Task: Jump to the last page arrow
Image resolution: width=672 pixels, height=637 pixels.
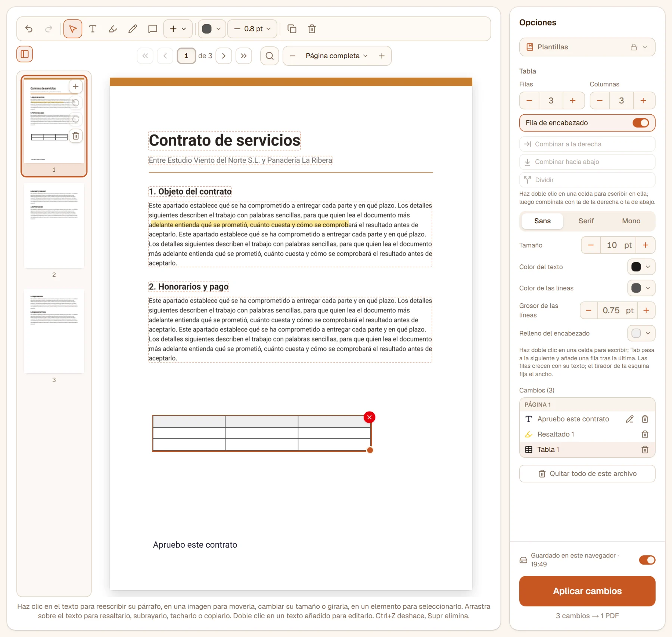Action: tap(244, 56)
